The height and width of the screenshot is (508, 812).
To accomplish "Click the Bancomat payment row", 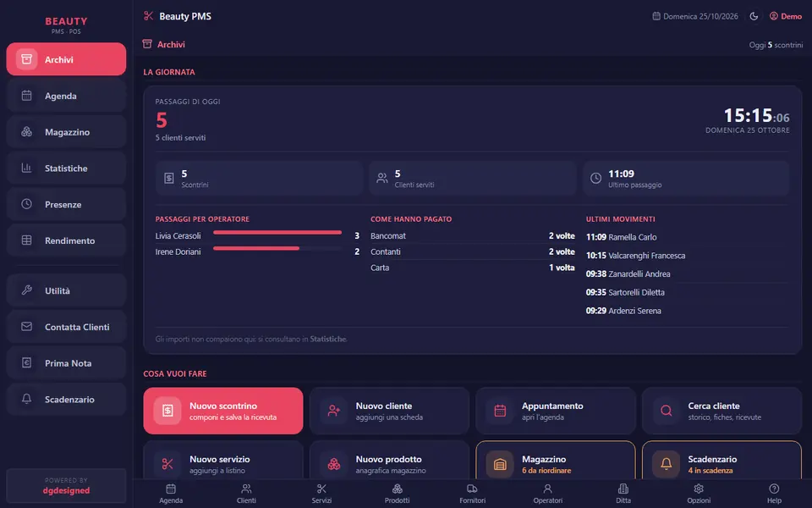I will coord(472,236).
